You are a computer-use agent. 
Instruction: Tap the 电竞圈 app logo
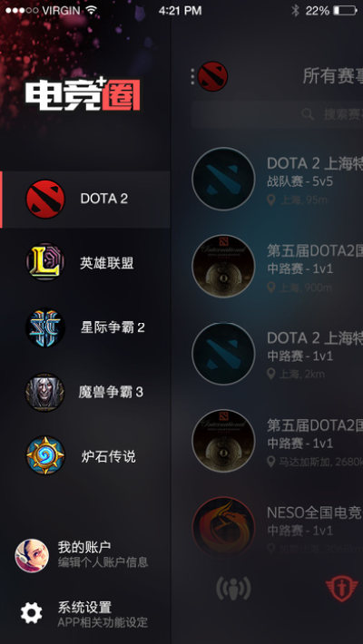(x=83, y=95)
